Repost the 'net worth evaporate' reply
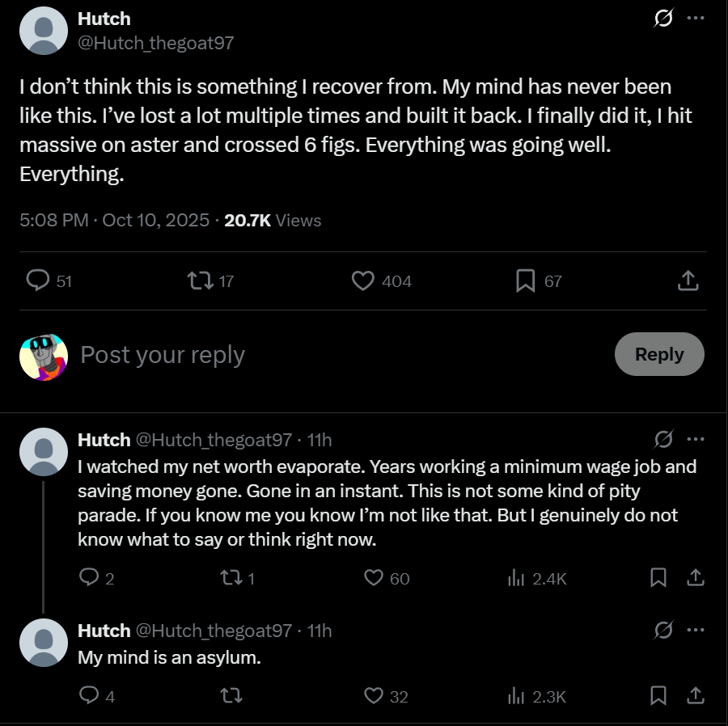This screenshot has height=726, width=728. (x=231, y=578)
